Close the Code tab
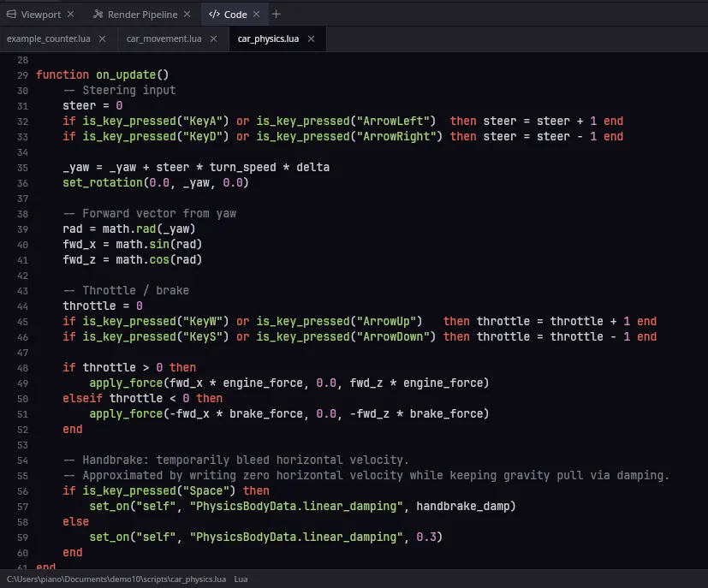Screen dimensions: 708x588 (257, 15)
